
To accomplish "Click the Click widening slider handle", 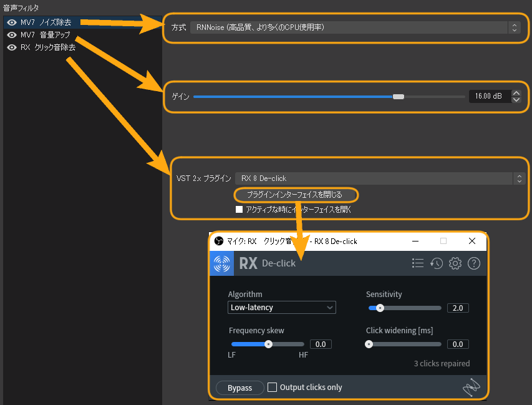I will click(369, 344).
